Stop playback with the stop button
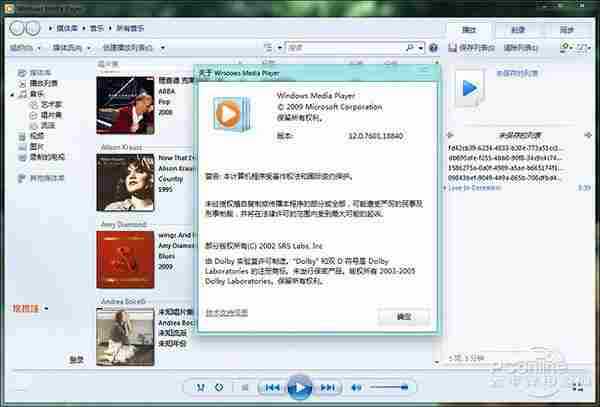600x407 pixels. pos(244,387)
